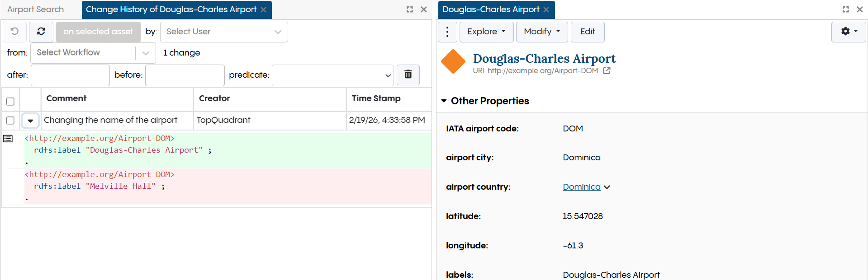This screenshot has height=280, width=868.
Task: Collapse the change entry details arrow
Action: click(30, 121)
